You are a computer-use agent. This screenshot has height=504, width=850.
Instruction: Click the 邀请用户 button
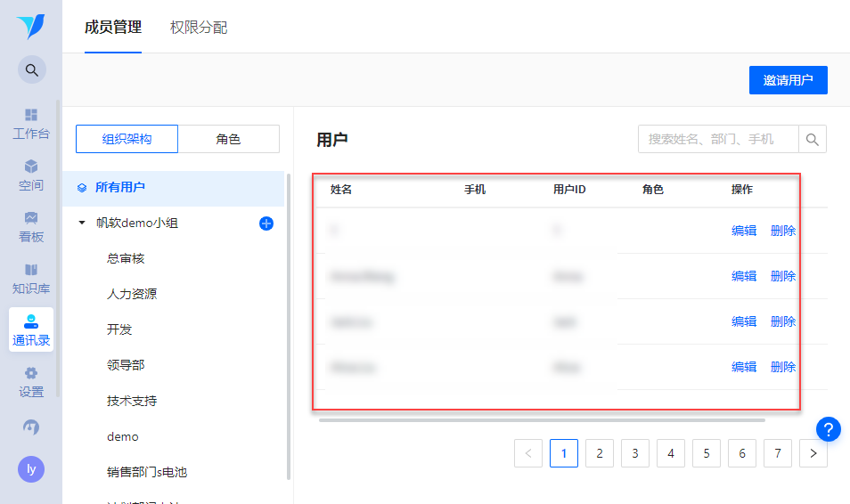[788, 80]
